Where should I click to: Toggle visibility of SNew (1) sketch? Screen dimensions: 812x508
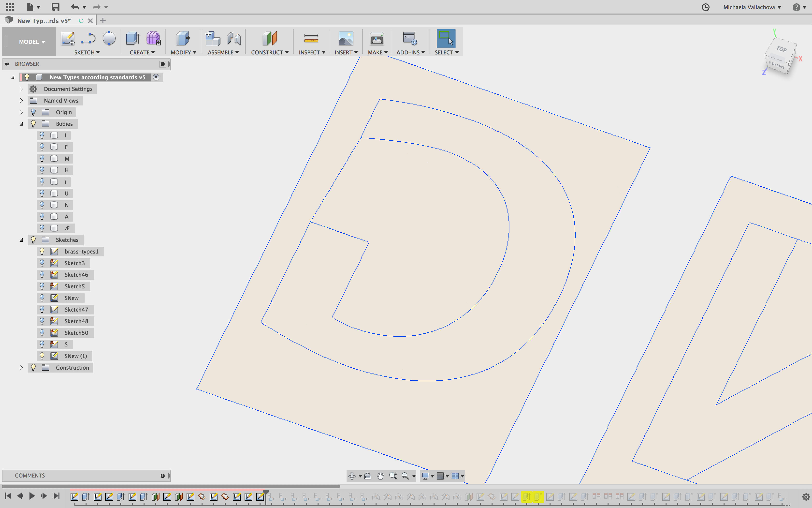click(42, 356)
